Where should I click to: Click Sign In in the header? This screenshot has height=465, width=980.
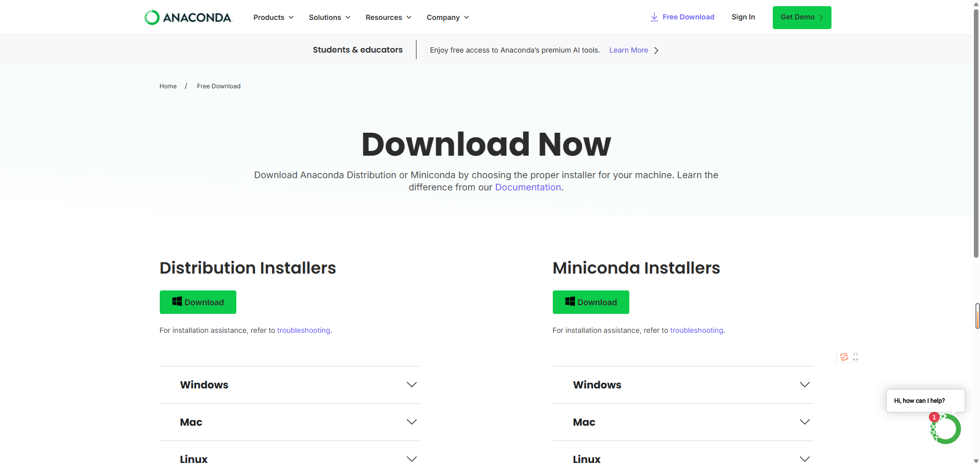[x=743, y=17]
